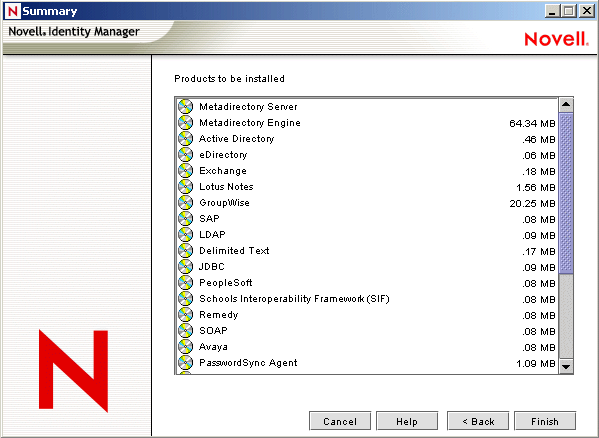
Task: Click Finish to begin installation
Action: [x=545, y=421]
